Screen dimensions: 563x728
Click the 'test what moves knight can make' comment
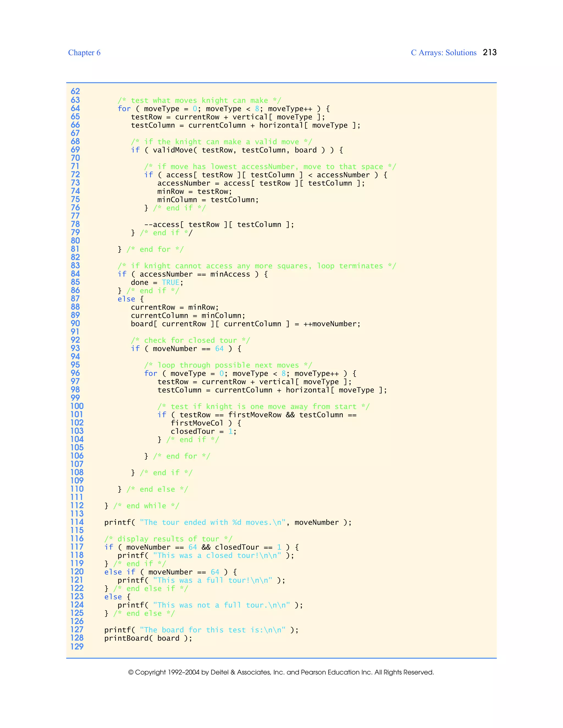pyautogui.click(x=200, y=100)
